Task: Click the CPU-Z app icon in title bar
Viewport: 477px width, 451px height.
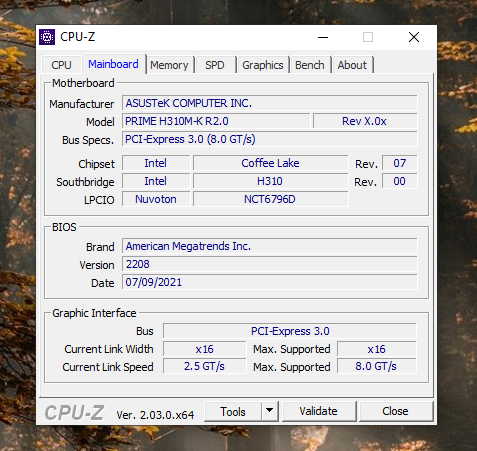Action: pos(47,37)
